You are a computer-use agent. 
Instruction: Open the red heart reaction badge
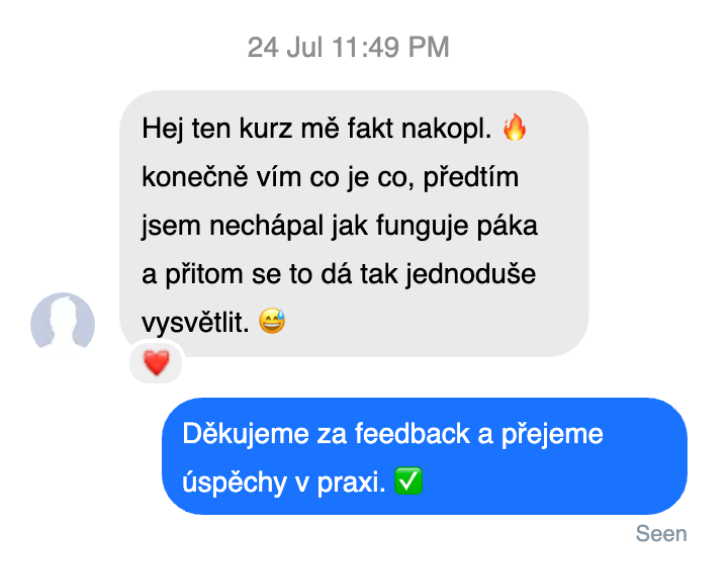pos(156,362)
